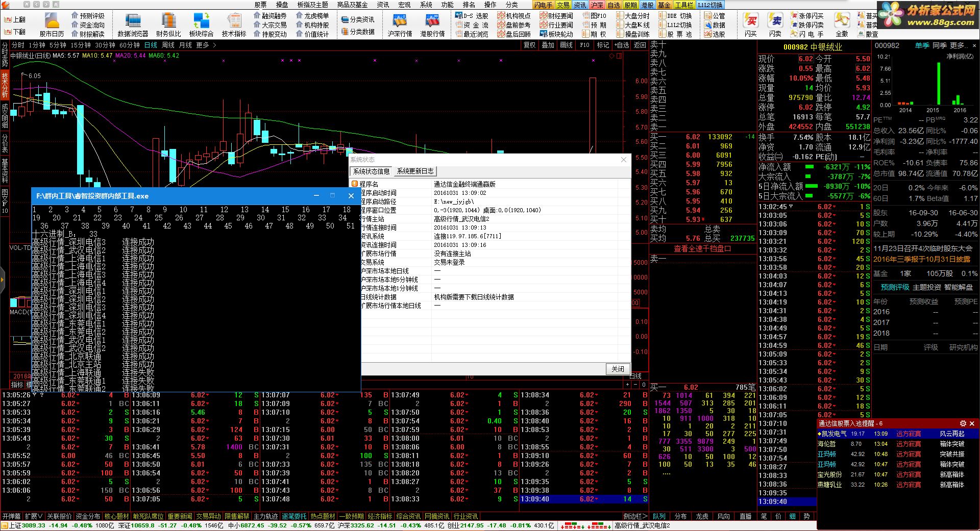The height and width of the screenshot is (531, 980).
Task: Open the 股票 menu
Action: click(x=260, y=5)
